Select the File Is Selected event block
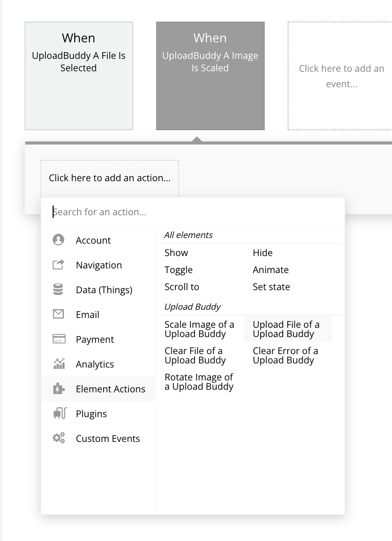The width and height of the screenshot is (392, 541). [79, 76]
